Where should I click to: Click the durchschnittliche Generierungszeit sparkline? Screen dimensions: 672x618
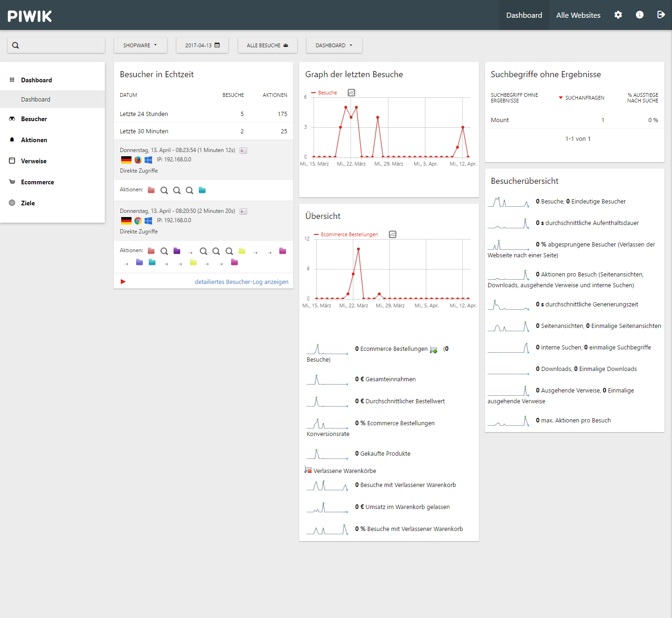[x=508, y=305]
